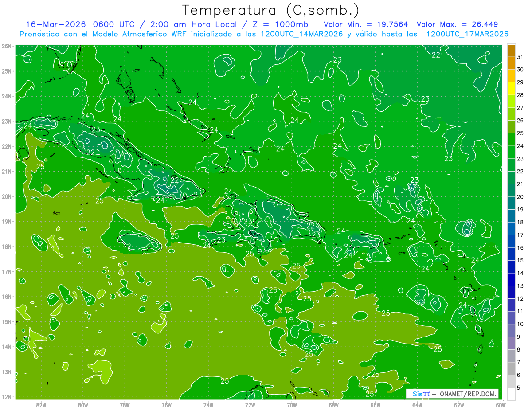Click colorbar swatch between 24 and 25
The width and height of the screenshot is (532, 411).
(511, 140)
